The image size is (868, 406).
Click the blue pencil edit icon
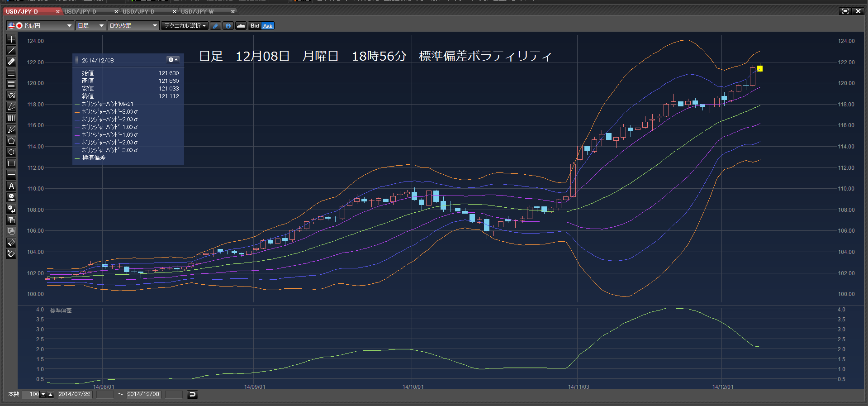pyautogui.click(x=216, y=26)
